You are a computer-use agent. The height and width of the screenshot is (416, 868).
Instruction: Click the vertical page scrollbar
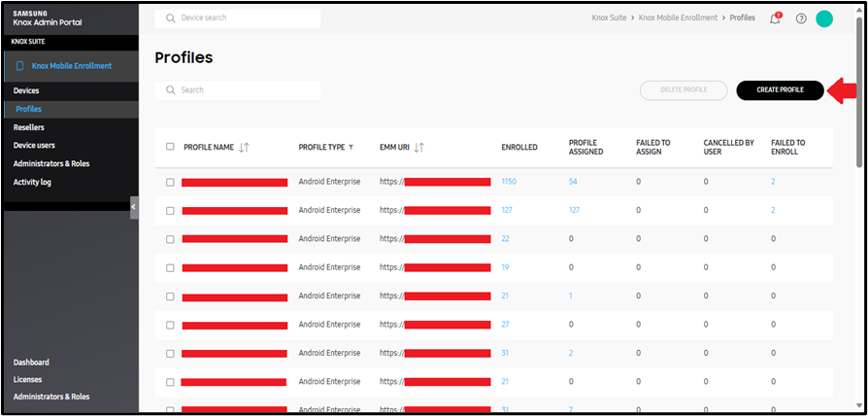click(x=858, y=94)
